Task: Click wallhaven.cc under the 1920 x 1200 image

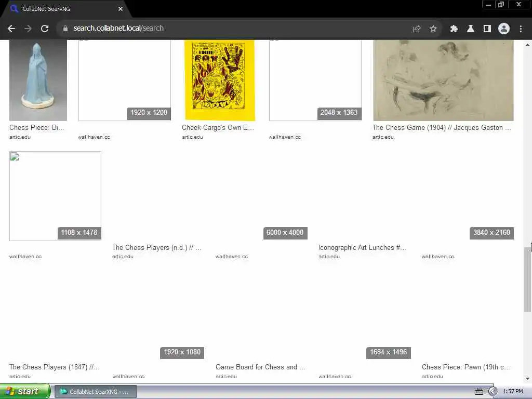Action: pos(94,137)
